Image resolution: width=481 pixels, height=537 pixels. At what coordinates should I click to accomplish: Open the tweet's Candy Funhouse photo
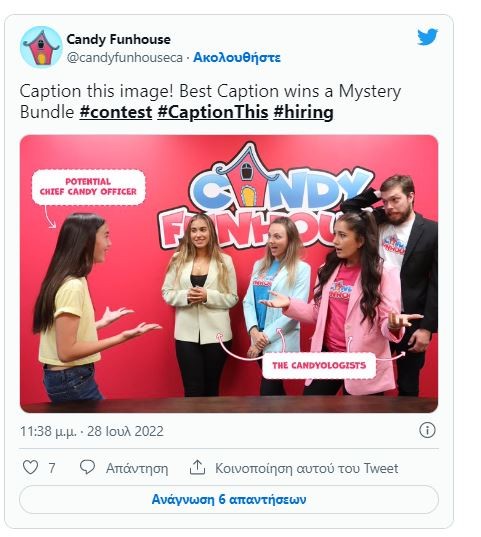point(229,274)
